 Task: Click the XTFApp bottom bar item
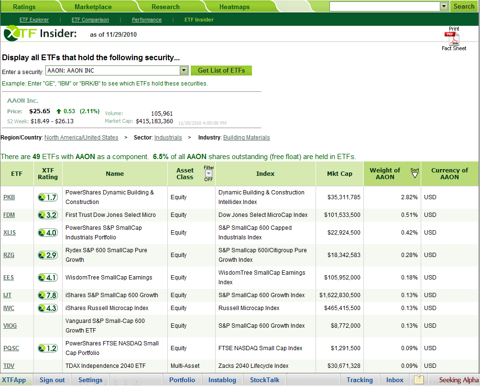pos(14,380)
